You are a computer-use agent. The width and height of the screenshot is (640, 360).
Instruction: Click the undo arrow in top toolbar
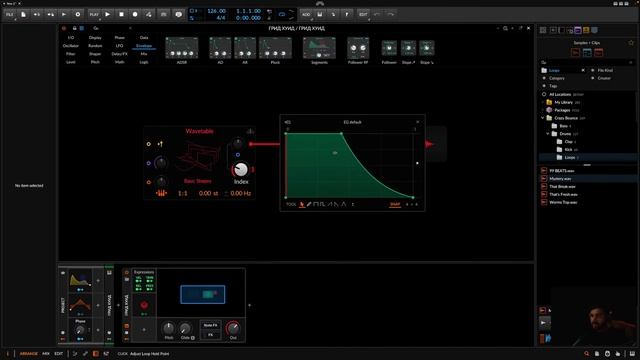[x=377, y=14]
